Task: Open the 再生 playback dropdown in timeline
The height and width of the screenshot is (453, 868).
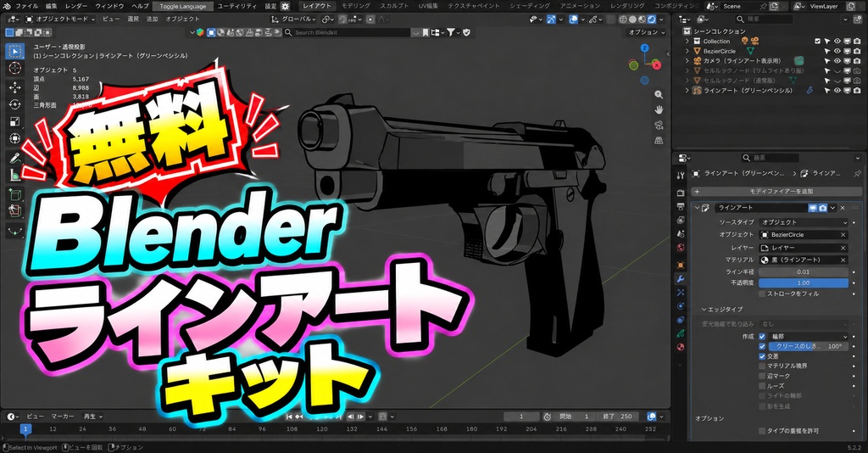Action: click(x=92, y=417)
